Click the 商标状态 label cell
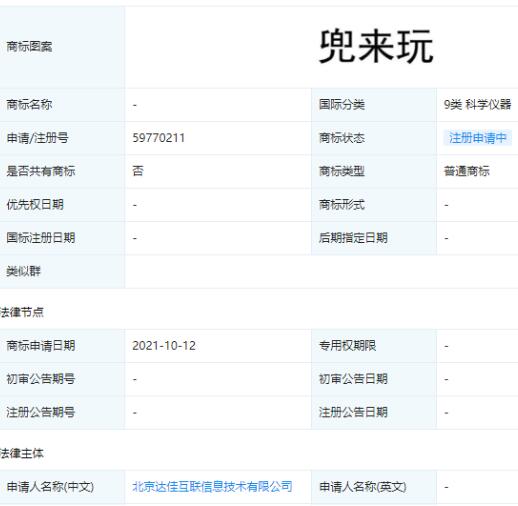 click(x=374, y=138)
